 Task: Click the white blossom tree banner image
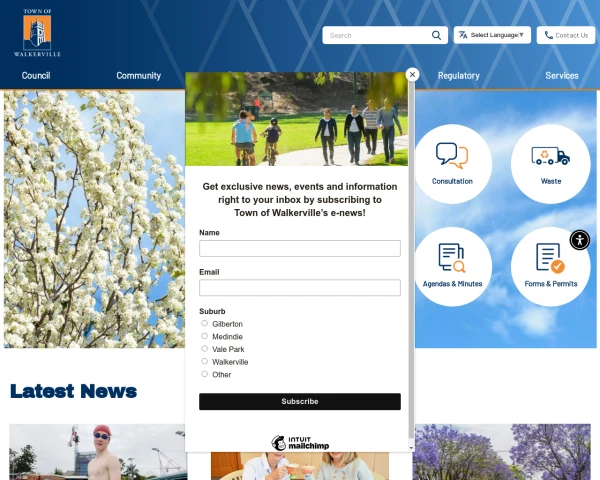94,219
